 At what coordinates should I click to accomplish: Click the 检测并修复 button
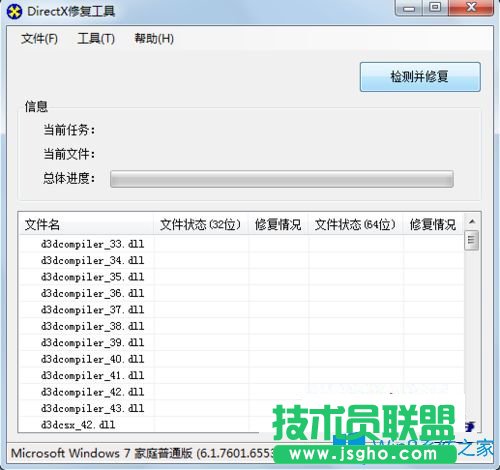(x=420, y=77)
